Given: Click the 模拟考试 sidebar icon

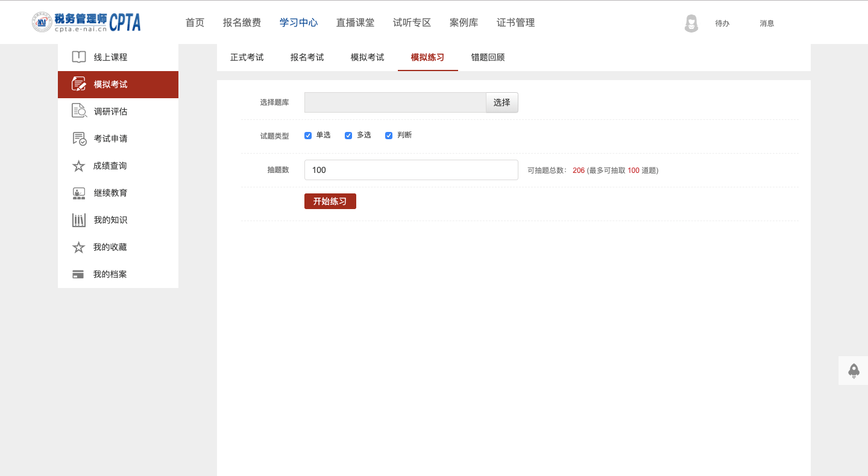Looking at the screenshot, I should [x=79, y=84].
